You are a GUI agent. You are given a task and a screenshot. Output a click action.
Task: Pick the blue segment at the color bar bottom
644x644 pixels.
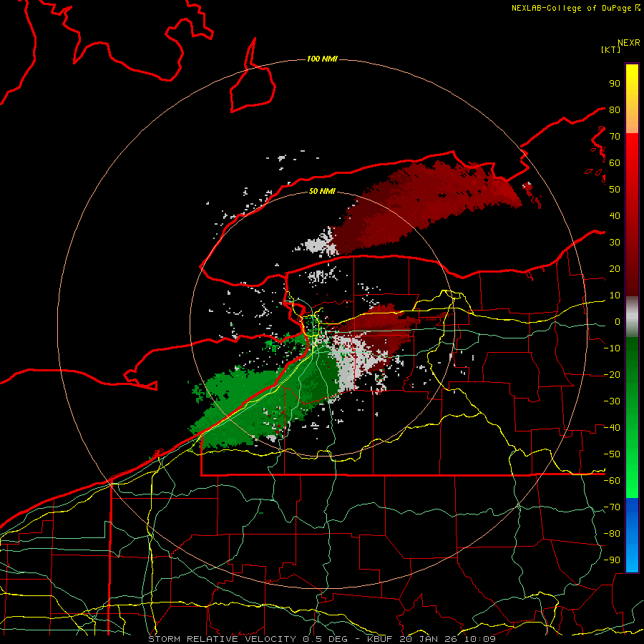[x=632, y=535]
